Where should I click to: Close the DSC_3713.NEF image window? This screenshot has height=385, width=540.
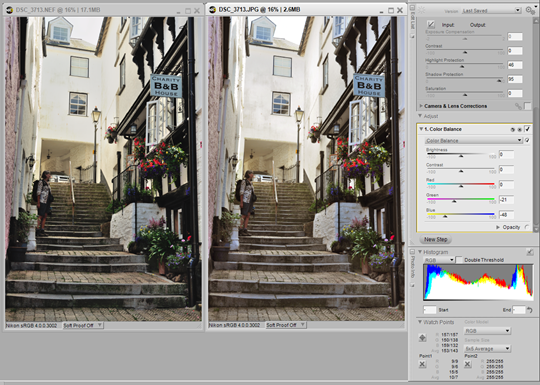[197, 11]
